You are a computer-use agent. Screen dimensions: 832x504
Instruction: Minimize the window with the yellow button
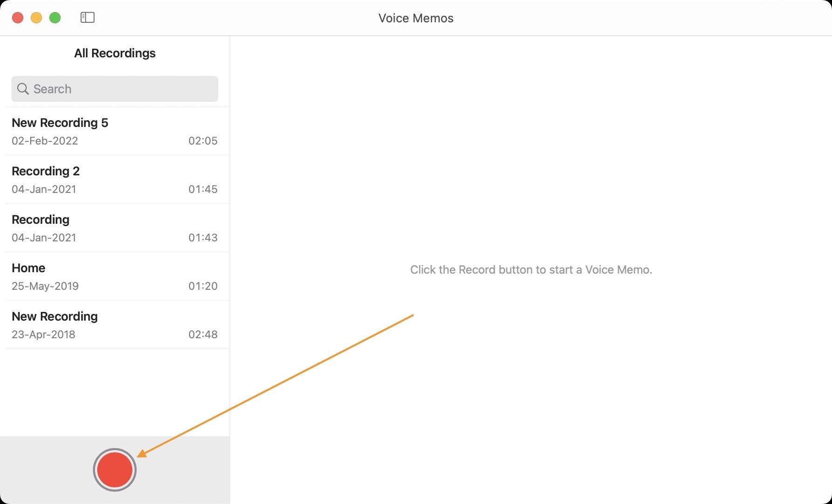coord(36,18)
